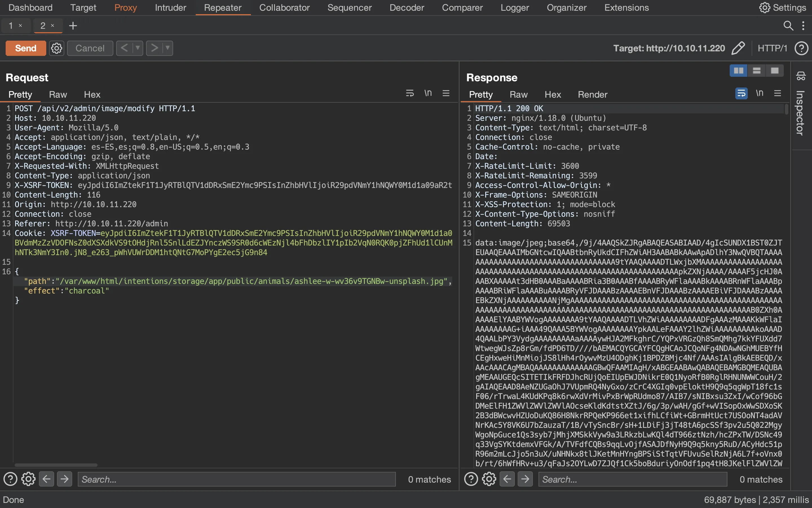Switch to the Target tab
The width and height of the screenshot is (812, 508).
(83, 7)
